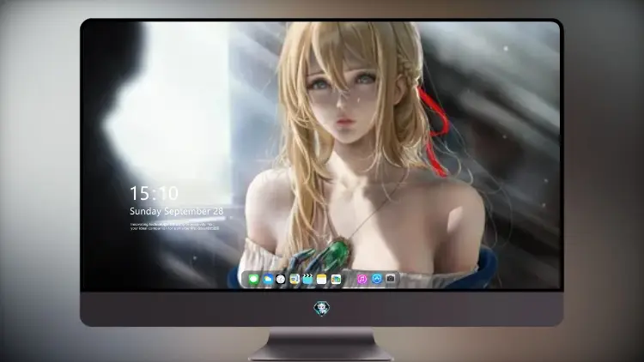Click the Sunday September 28 date text
644x362 pixels.
point(177,211)
